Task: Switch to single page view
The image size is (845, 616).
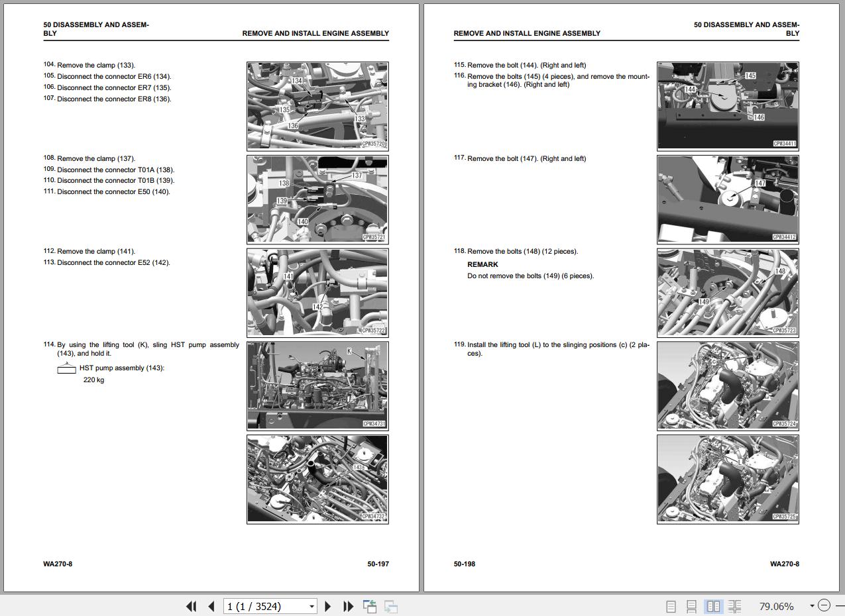Action: click(x=671, y=606)
